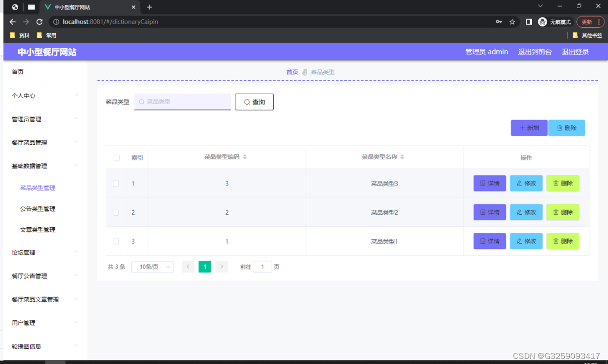This screenshot has width=608, height=364.
Task: Click the 前往 page jump input box
Action: click(x=263, y=267)
